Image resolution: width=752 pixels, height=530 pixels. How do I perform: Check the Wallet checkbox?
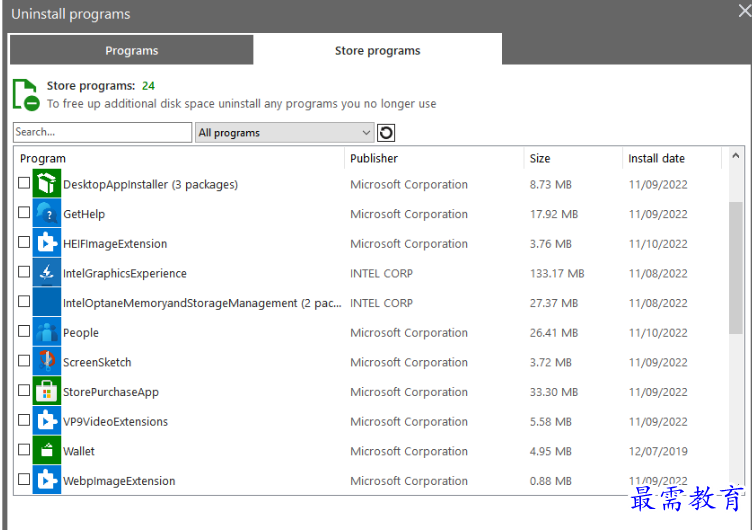coord(24,450)
